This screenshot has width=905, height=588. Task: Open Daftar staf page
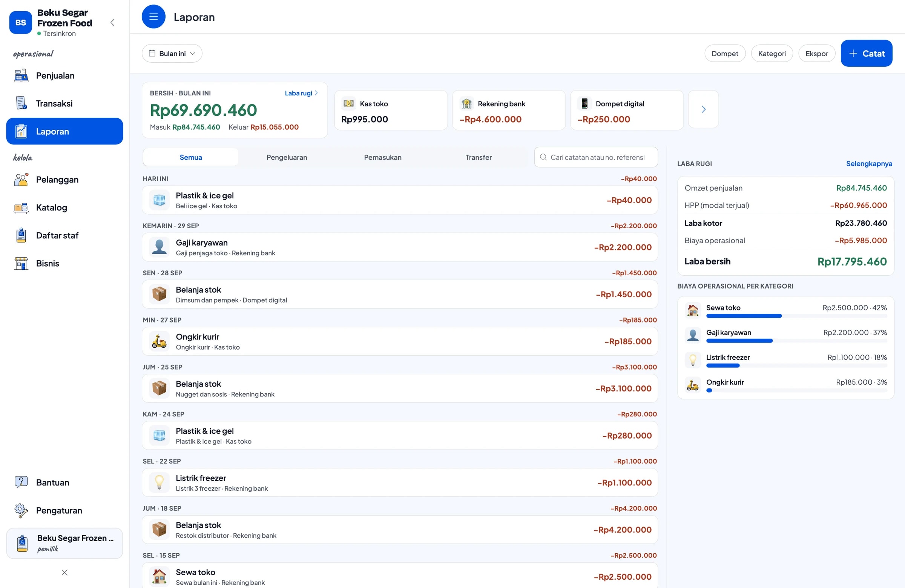[x=64, y=235]
